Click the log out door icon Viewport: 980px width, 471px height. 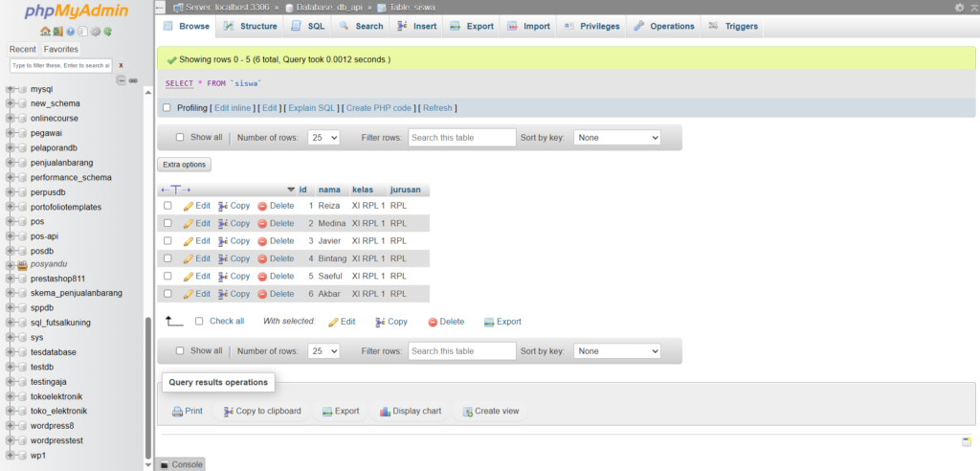(57, 32)
